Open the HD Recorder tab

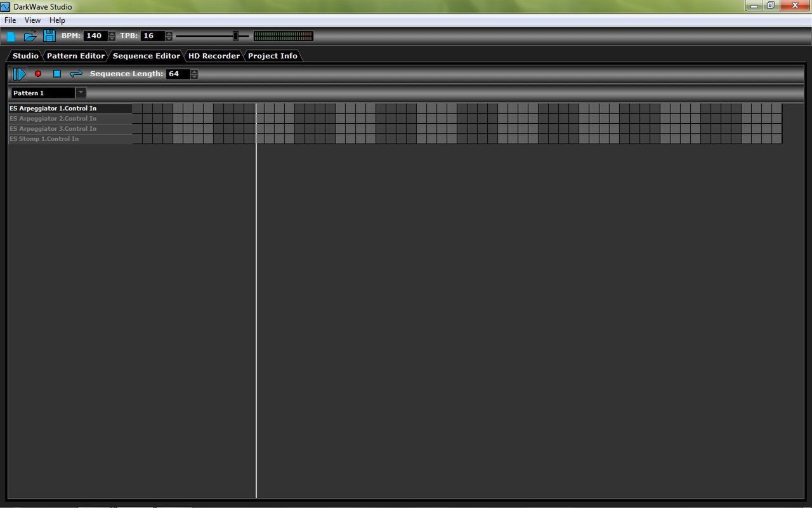click(x=214, y=56)
